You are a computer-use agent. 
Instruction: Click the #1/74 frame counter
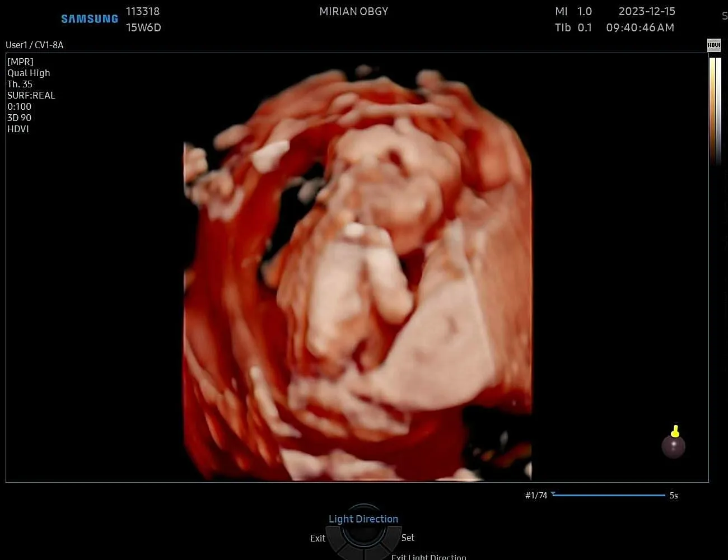coord(536,496)
